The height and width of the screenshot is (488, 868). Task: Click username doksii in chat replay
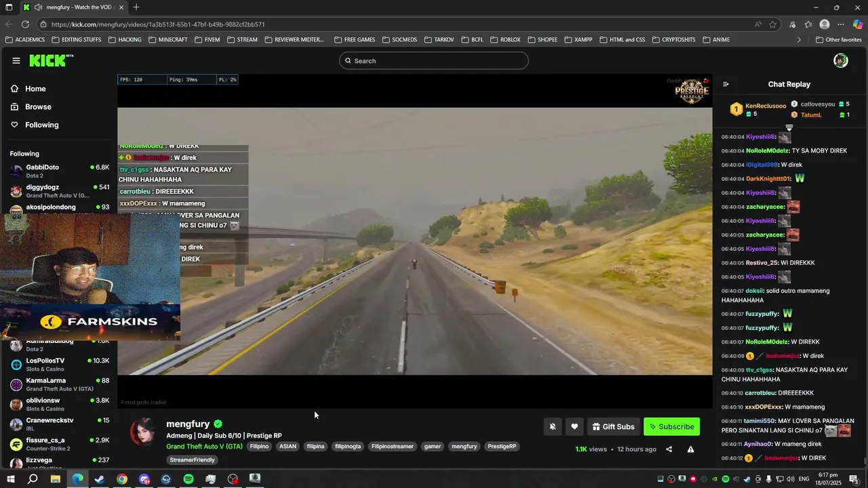tap(754, 291)
